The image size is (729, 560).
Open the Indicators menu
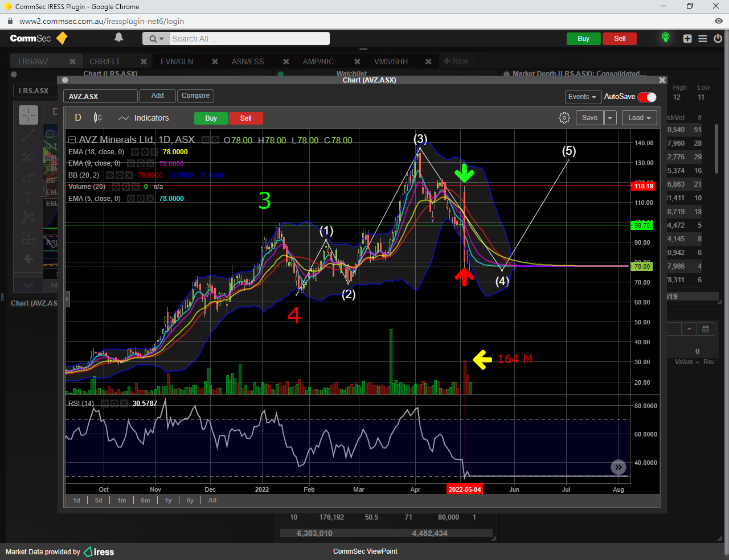pyautogui.click(x=144, y=118)
